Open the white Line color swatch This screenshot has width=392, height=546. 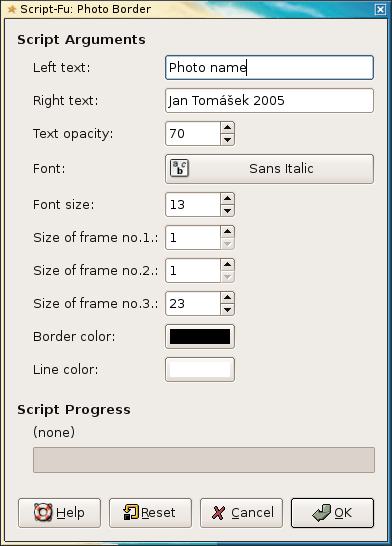[x=200, y=369]
